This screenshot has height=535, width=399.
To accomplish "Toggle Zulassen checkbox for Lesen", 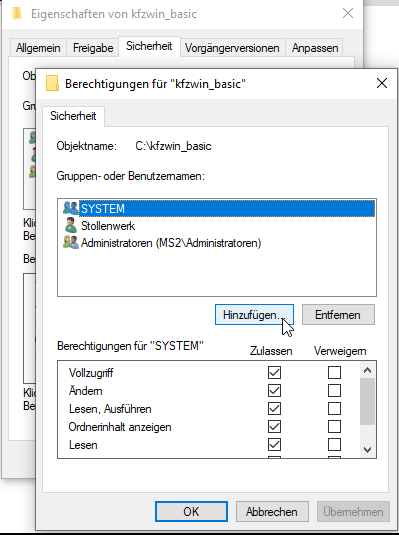I will (274, 445).
